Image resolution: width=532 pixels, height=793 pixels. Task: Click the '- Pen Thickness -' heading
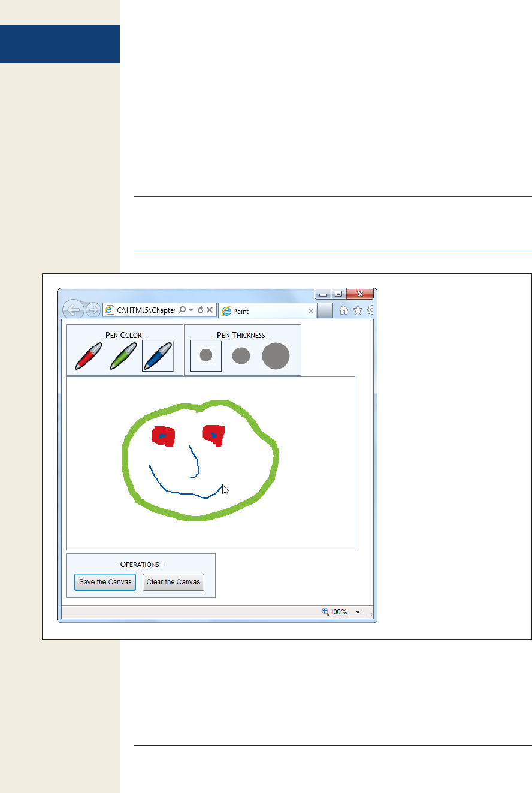241,335
